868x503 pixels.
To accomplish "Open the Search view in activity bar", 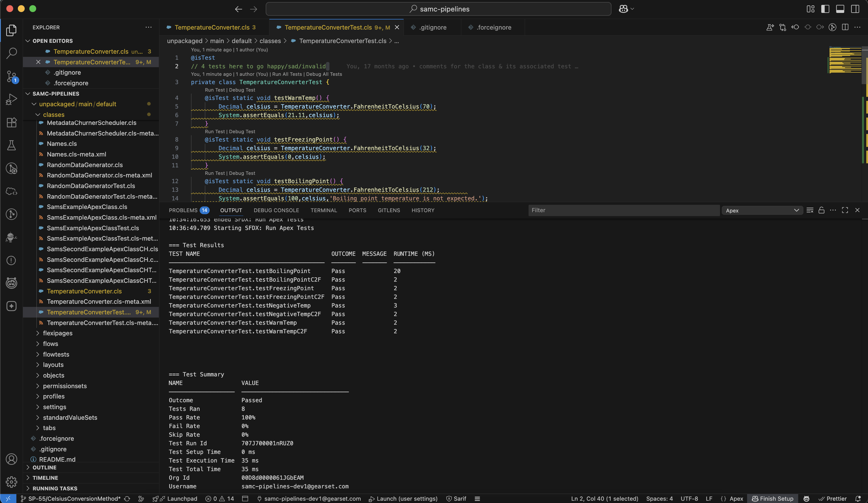I will (x=11, y=53).
